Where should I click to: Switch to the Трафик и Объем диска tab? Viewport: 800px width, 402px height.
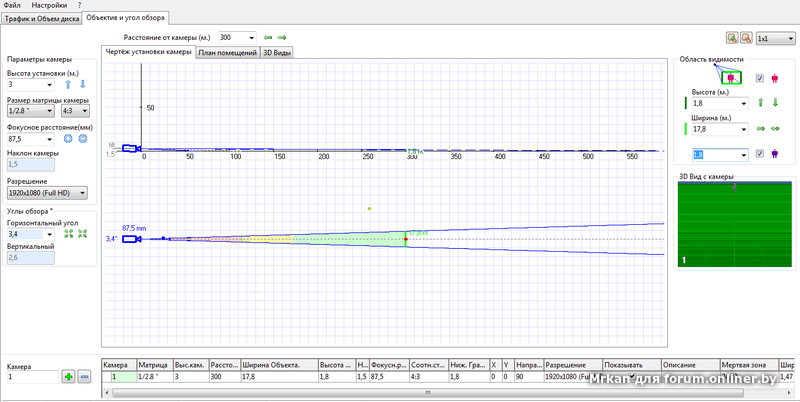coord(42,19)
